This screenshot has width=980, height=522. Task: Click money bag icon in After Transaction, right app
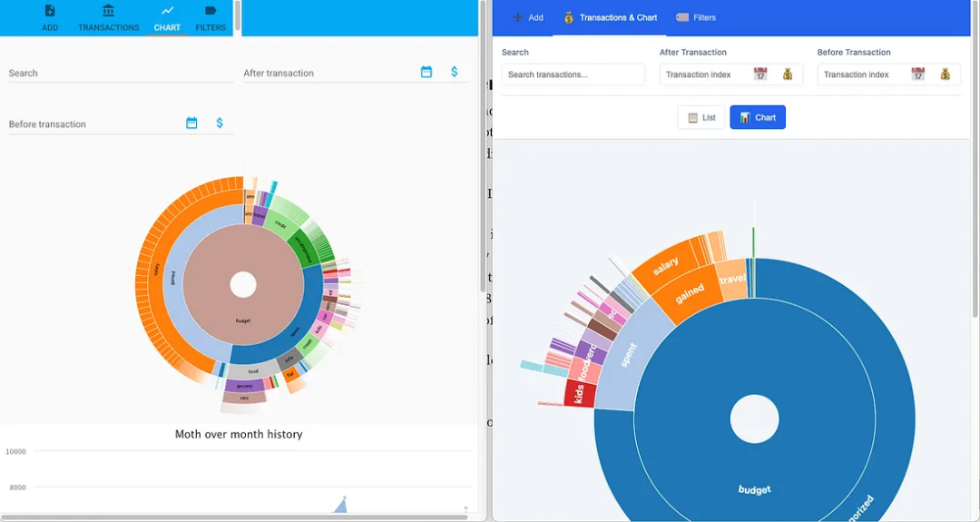coord(788,74)
